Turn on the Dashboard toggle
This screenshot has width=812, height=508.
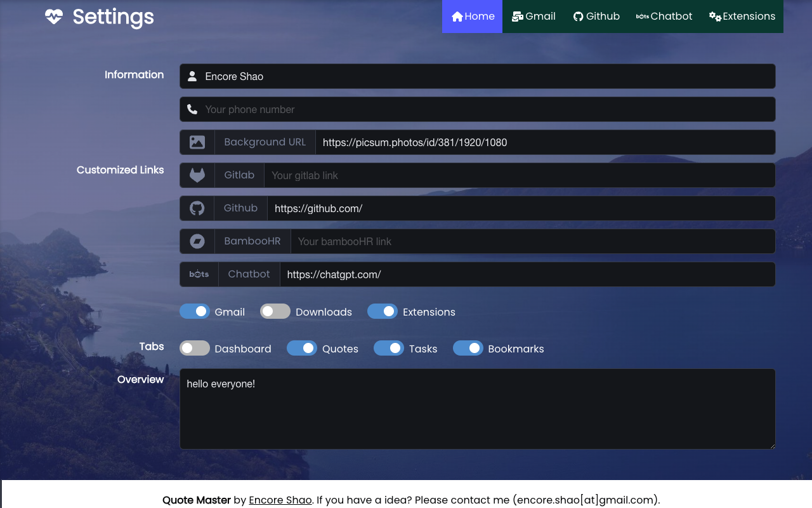click(194, 348)
